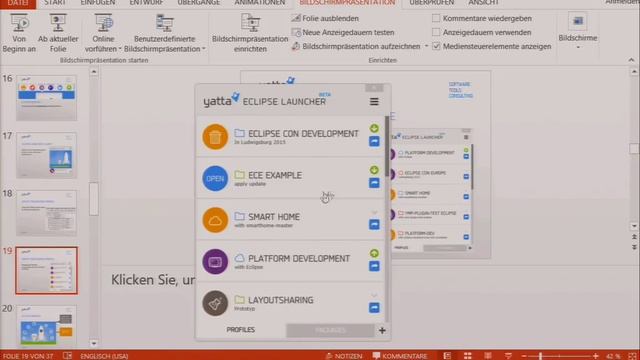Switch to PACKAGES tab in launcher

point(330,330)
